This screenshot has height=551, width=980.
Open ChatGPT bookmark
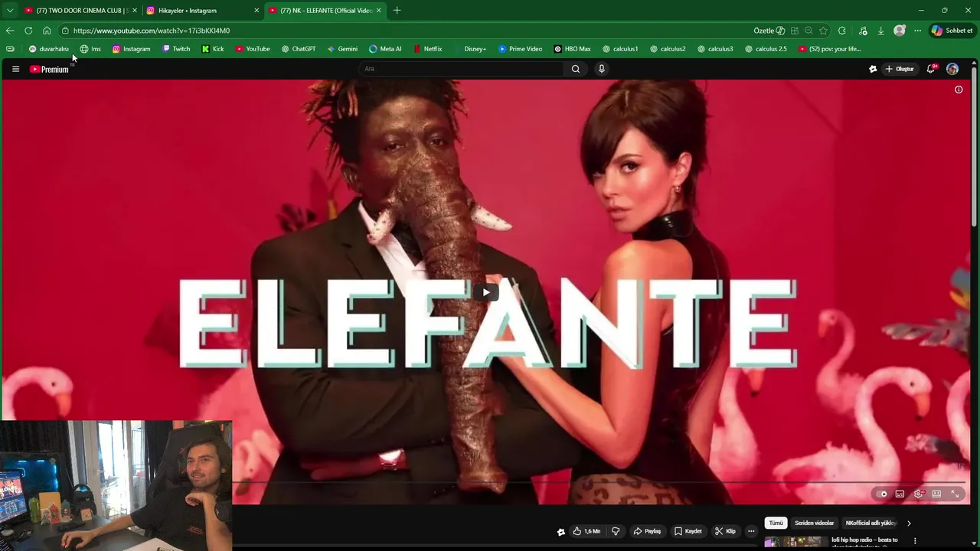298,49
